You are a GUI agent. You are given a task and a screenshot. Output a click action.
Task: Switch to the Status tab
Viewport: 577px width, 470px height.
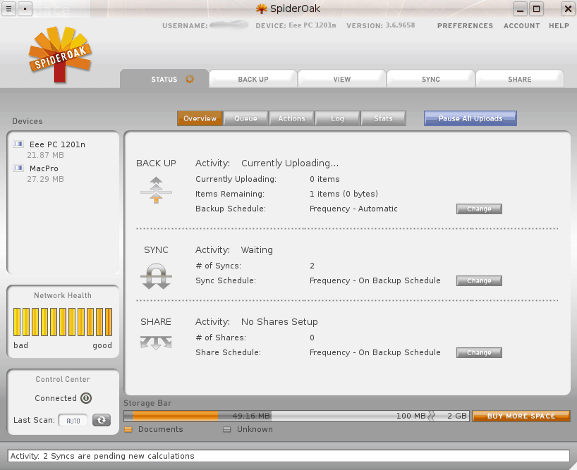tap(164, 79)
